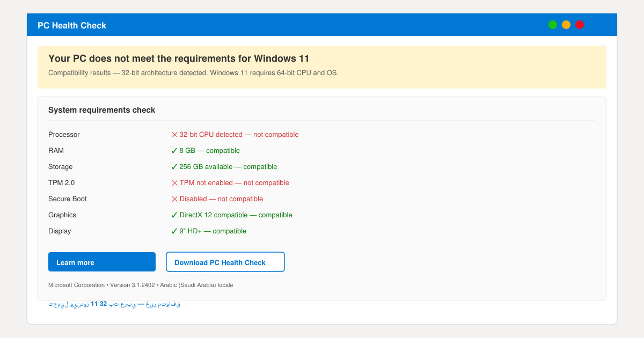Click the Learn more button
This screenshot has width=644, height=338.
[102, 262]
